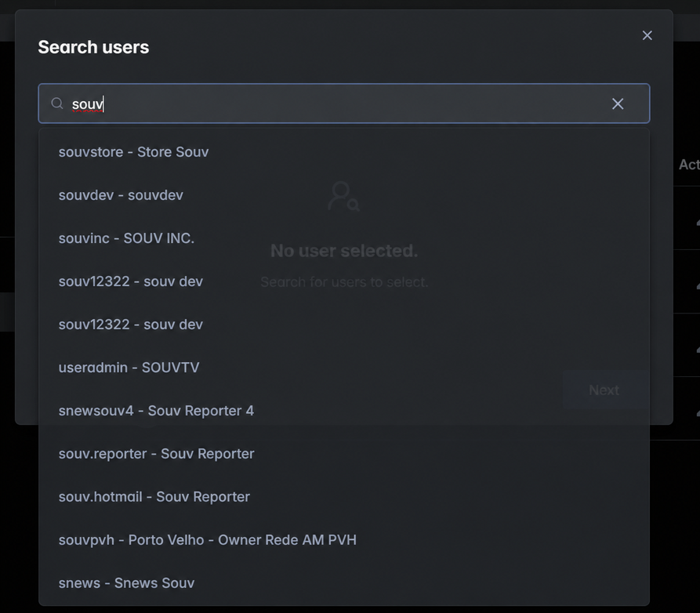Pick "souvinc - SOUV INC." in the list

(x=344, y=238)
